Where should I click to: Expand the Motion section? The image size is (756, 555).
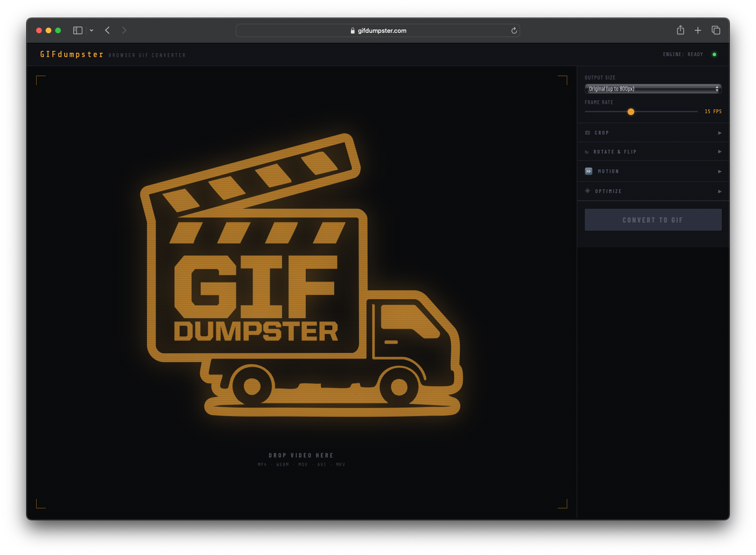653,171
